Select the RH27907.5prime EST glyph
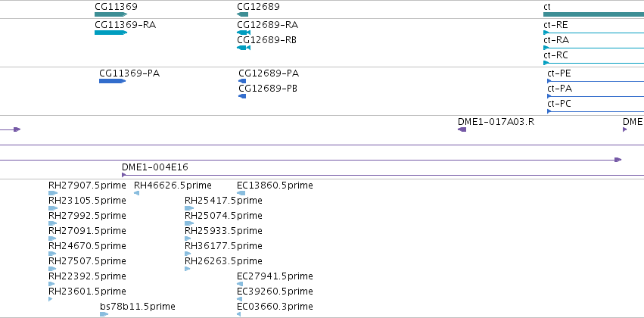The image size is (644, 318). point(53,193)
